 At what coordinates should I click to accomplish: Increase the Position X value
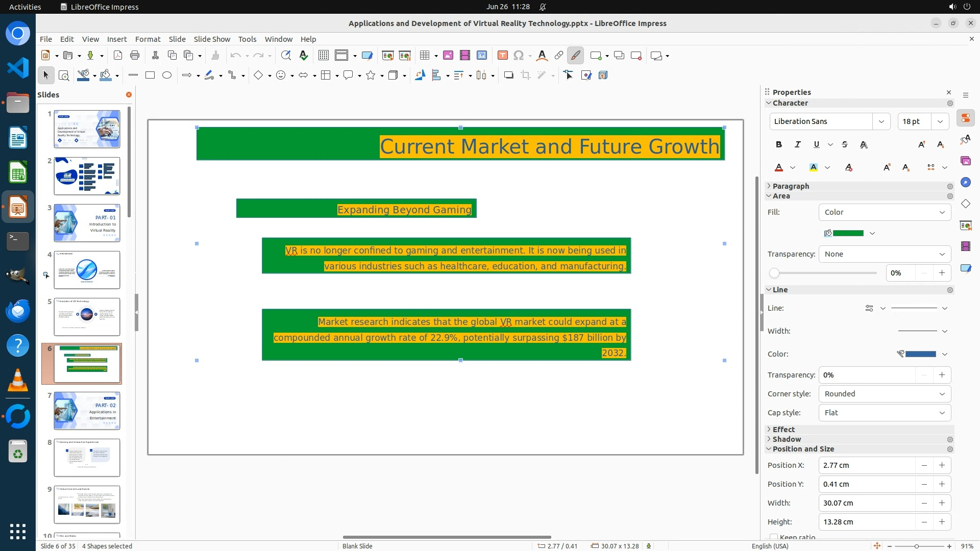coord(942,465)
